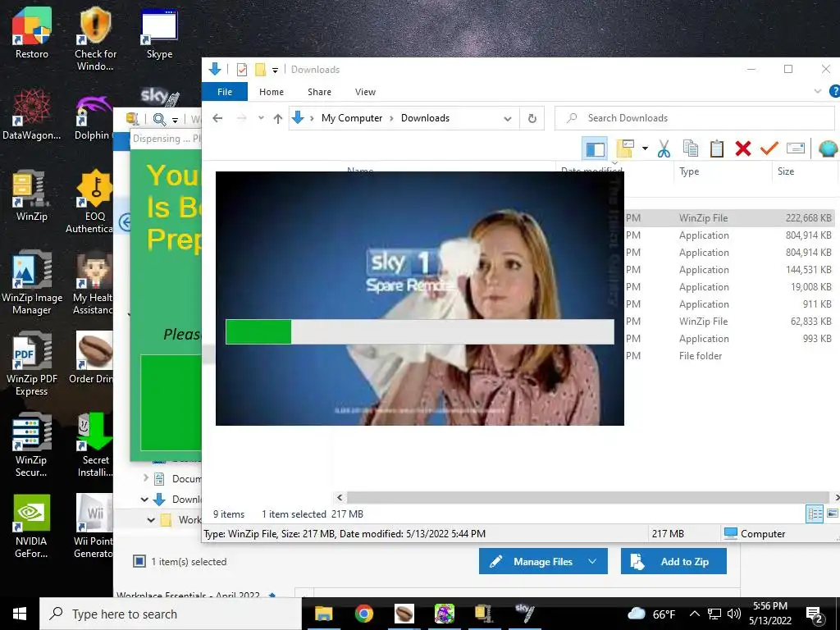Click Downloads in the address breadcrumb
The image size is (840, 630).
pos(426,118)
